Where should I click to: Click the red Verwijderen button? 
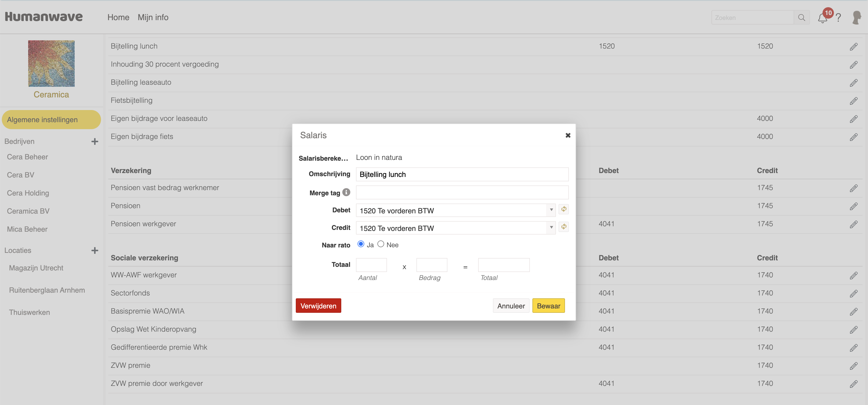click(x=318, y=306)
